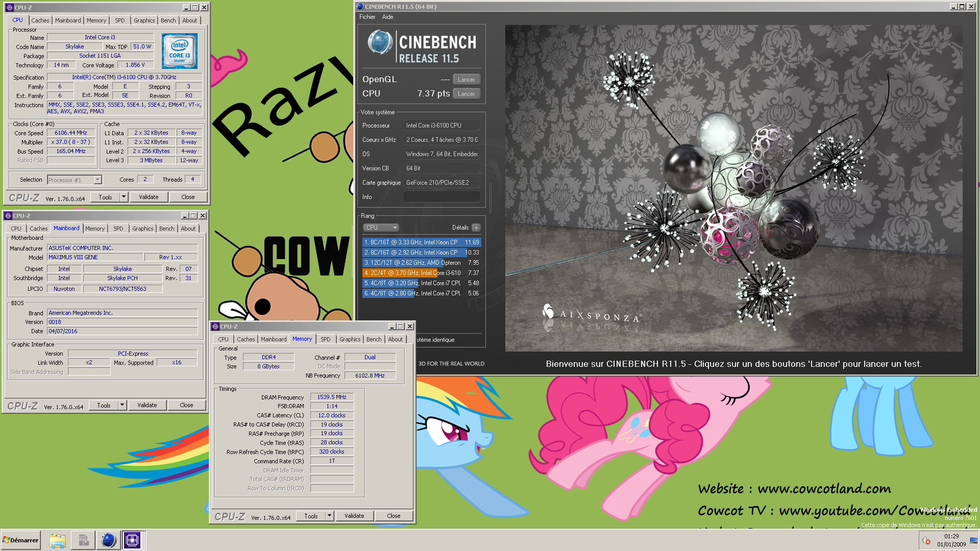The width and height of the screenshot is (980, 551).
Task: Click the DRAM Frequency value 1539.5 MHz
Action: click(x=332, y=397)
